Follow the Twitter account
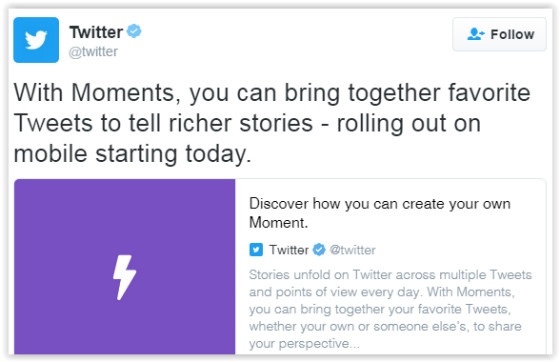Screen dimensions: 560x362 point(499,34)
